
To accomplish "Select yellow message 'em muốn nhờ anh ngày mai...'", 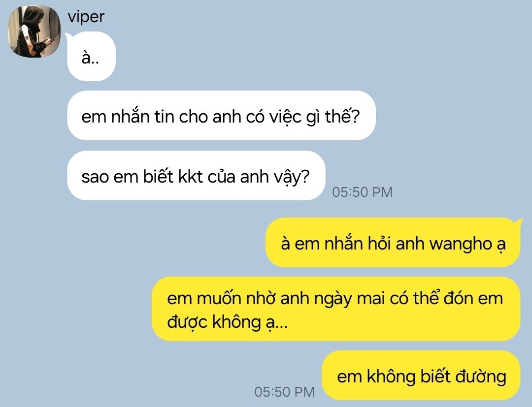I will [x=336, y=309].
